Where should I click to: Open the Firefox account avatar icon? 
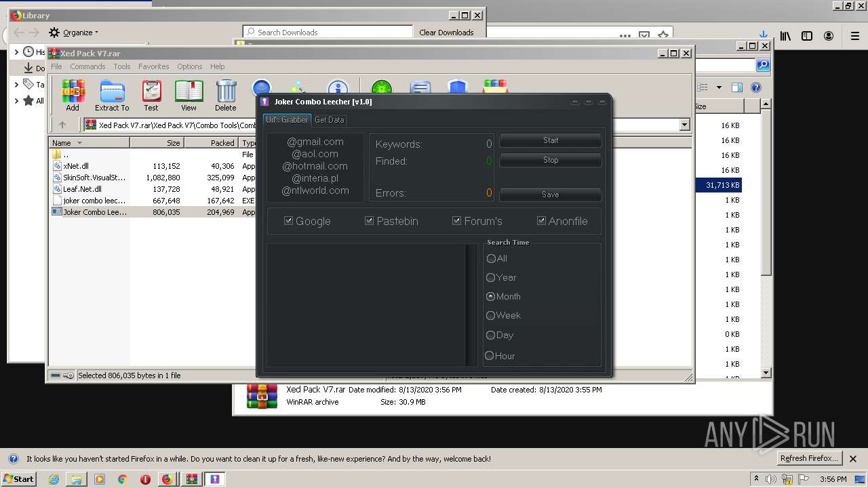[829, 36]
